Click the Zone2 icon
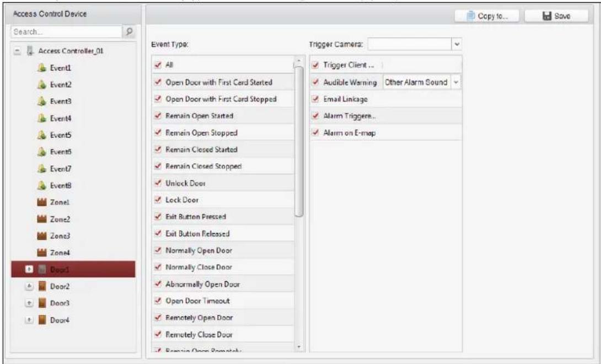 pos(42,219)
